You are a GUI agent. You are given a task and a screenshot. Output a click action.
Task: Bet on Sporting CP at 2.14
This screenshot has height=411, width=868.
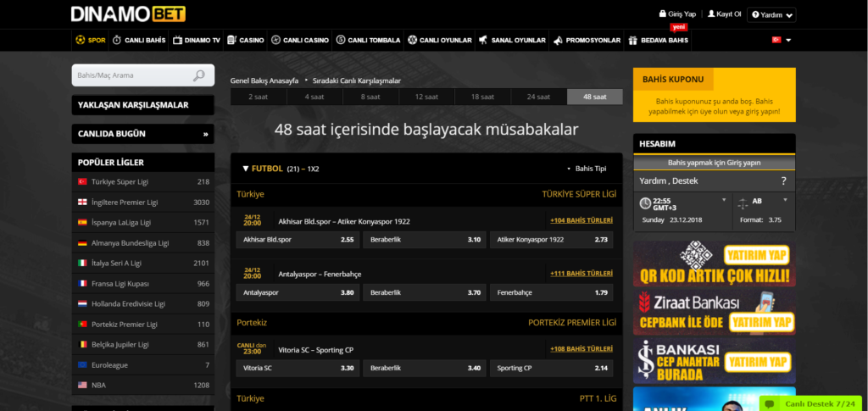(x=551, y=368)
